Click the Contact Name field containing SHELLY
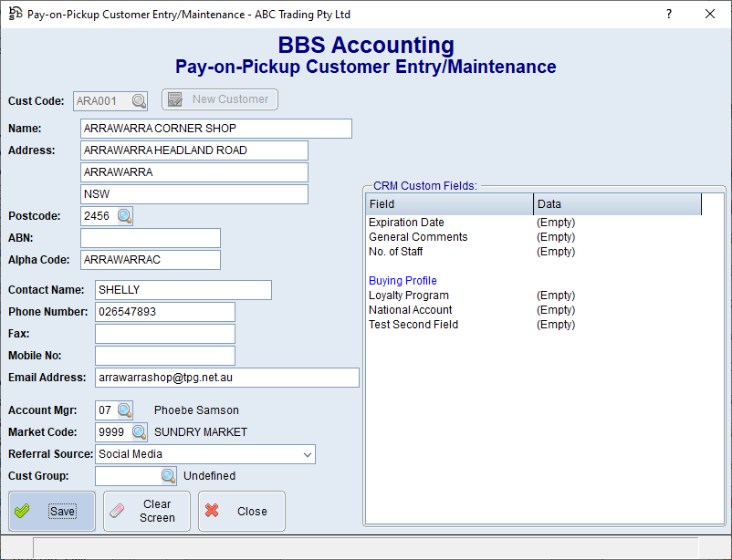This screenshot has width=732, height=560. (183, 290)
